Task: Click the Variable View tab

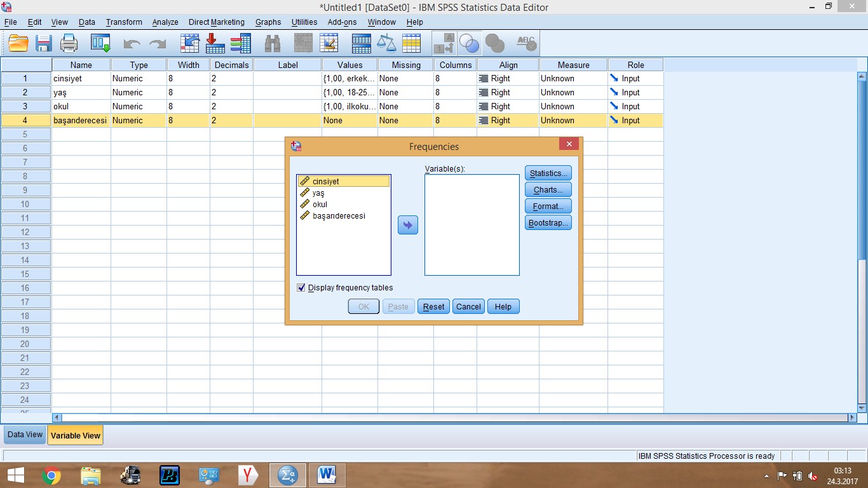Action: (x=75, y=435)
